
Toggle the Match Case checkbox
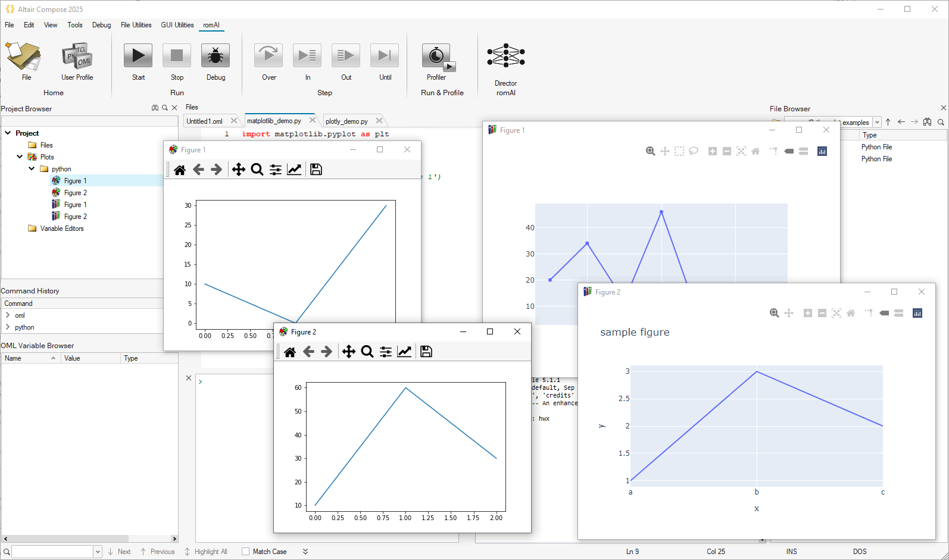pos(245,552)
